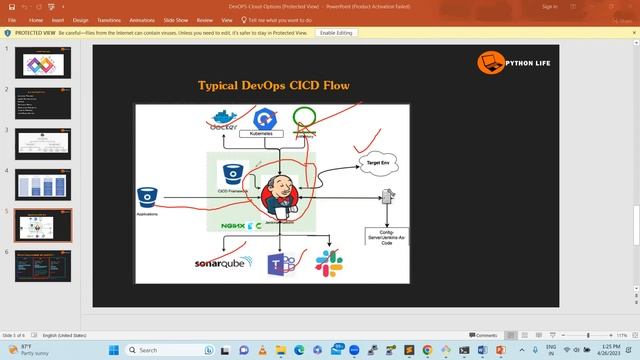Image resolution: width=640 pixels, height=360 pixels.
Task: Click the Enable Editing button
Action: pyautogui.click(x=336, y=33)
